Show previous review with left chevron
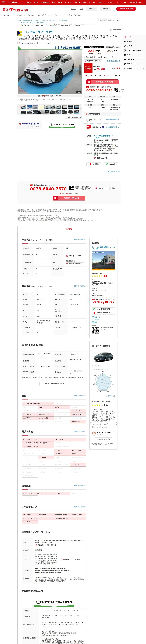This screenshot has width=146, height=644. (x=91, y=424)
